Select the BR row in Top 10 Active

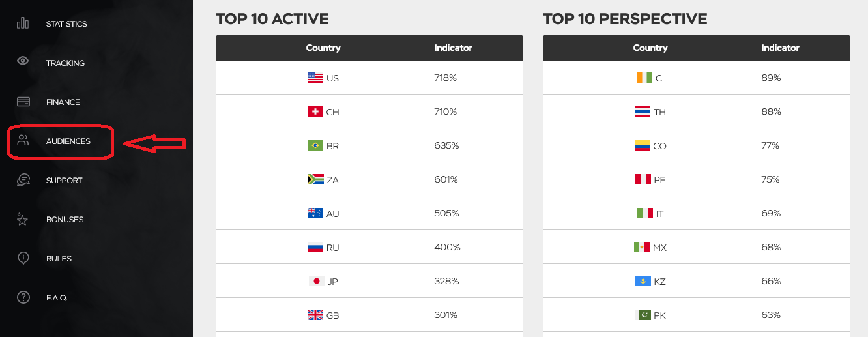pos(369,145)
